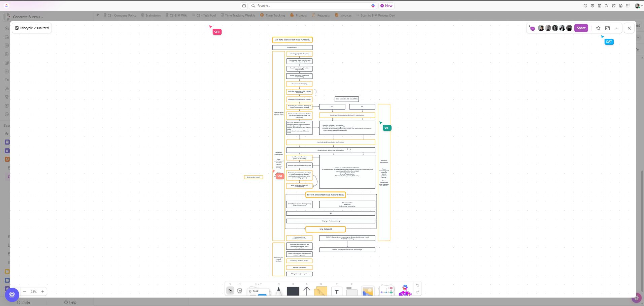Open the Brainstorm tab
The height and width of the screenshot is (306, 644).
(x=151, y=15)
